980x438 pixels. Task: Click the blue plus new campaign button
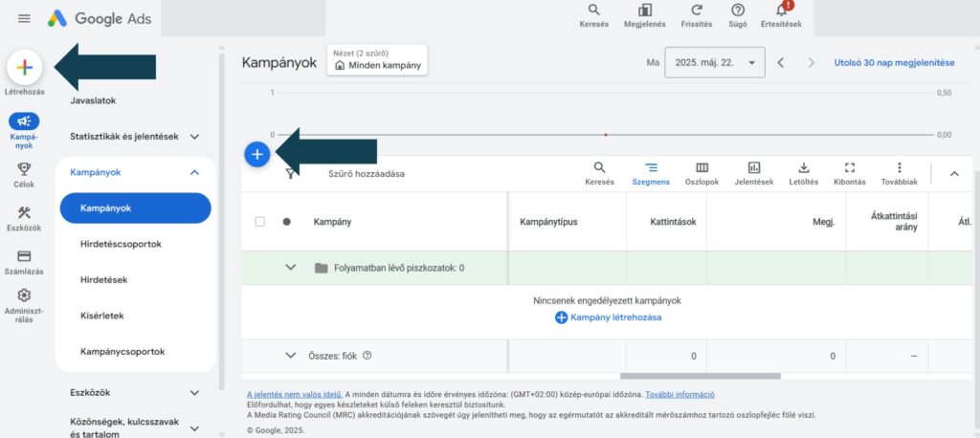click(x=256, y=154)
